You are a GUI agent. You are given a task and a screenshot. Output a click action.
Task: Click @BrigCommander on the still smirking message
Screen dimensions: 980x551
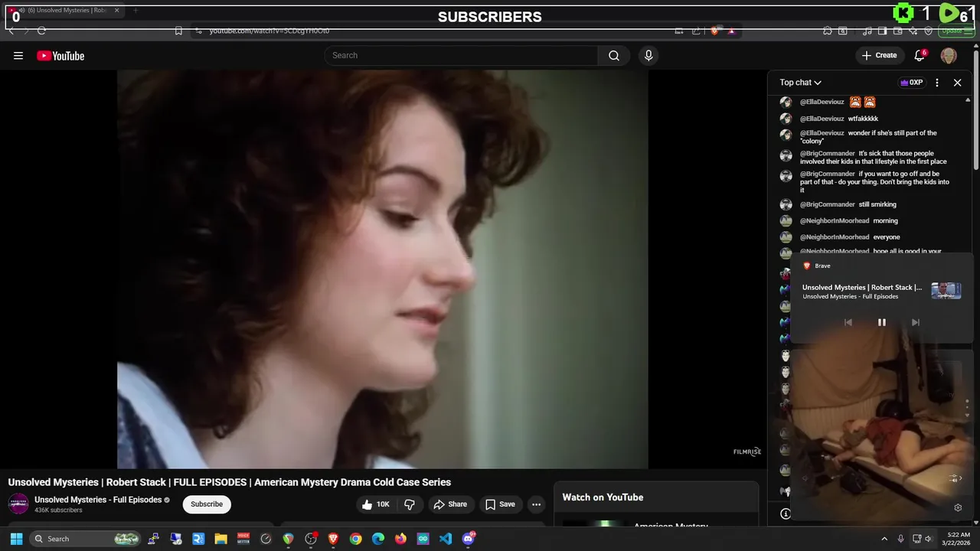828,204
